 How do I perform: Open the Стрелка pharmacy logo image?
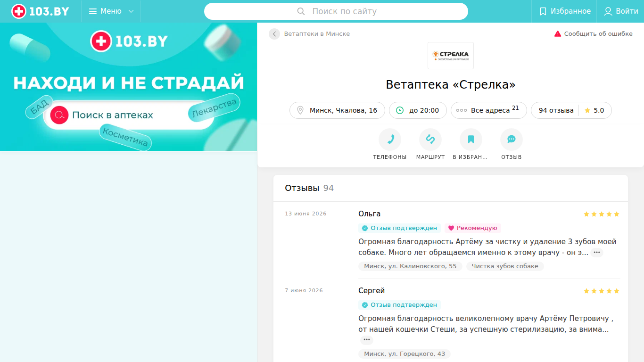(451, 56)
